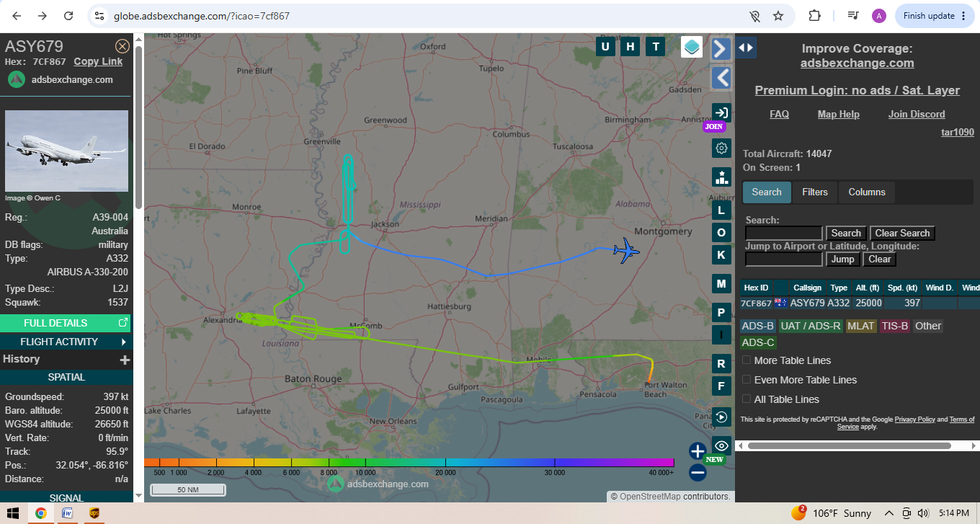The image size is (980, 524).
Task: Sort table by Alt. (ft) column
Action: (868, 288)
